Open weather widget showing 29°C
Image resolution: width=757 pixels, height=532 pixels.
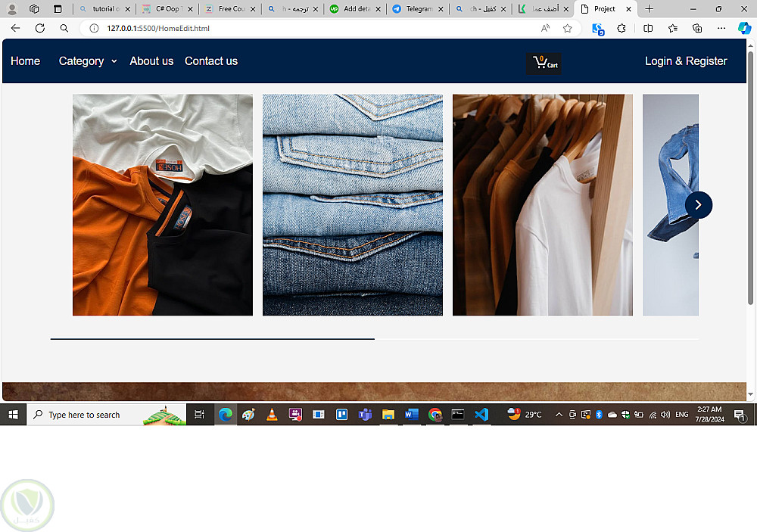pos(525,415)
